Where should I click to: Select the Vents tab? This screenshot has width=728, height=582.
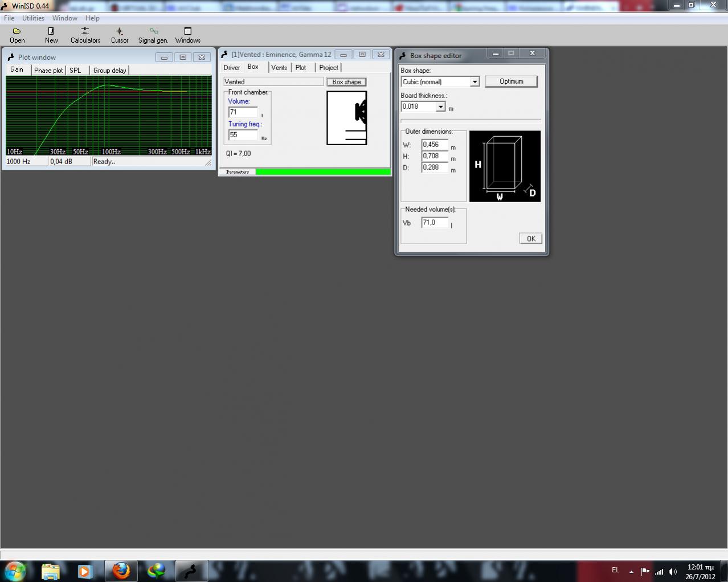point(279,68)
